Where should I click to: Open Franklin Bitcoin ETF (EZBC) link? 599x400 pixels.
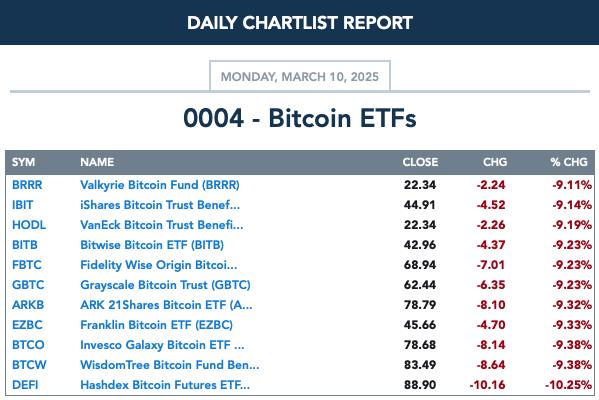coord(157,325)
